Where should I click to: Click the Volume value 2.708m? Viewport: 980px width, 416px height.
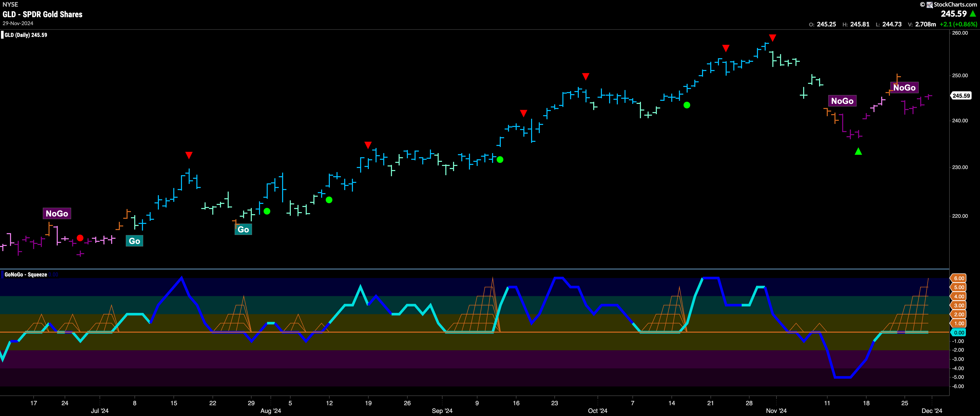coord(926,24)
